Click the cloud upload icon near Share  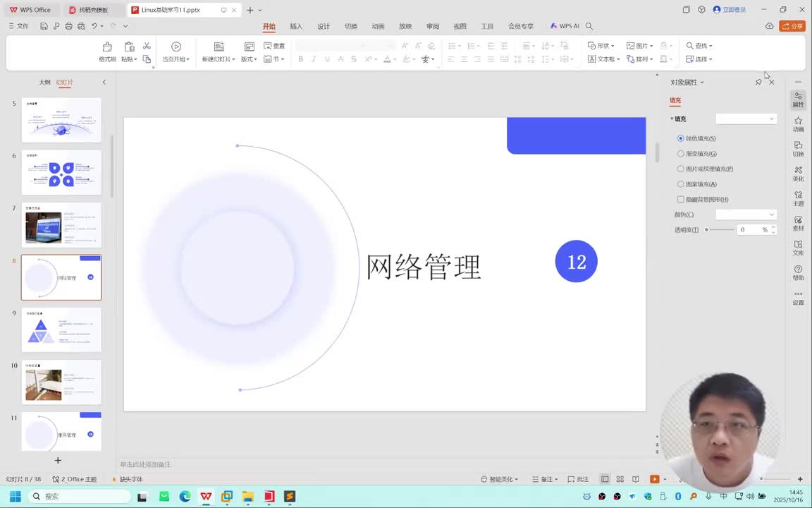click(769, 26)
